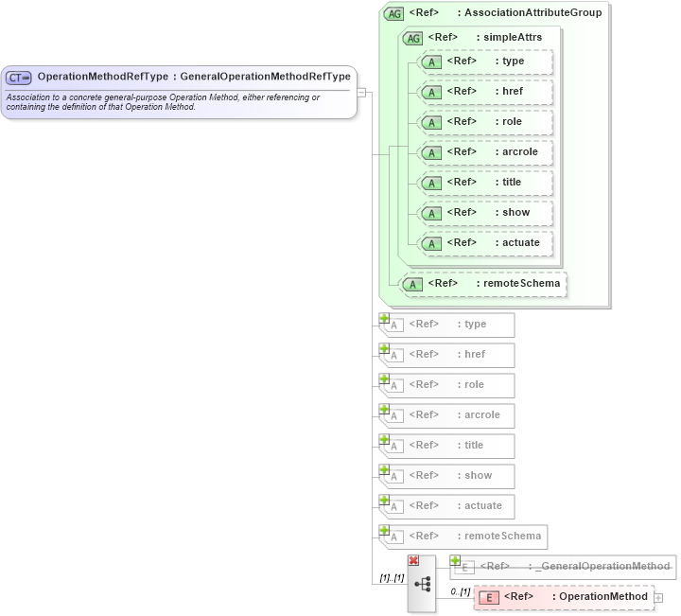Select the sequence compositor symbol
Image resolution: width=681 pixels, height=616 pixels.
(422, 584)
